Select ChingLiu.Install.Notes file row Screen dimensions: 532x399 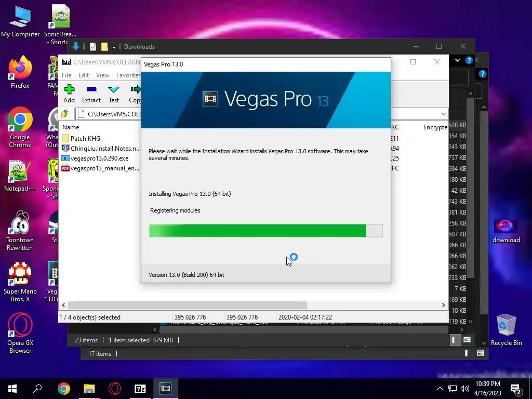click(101, 148)
